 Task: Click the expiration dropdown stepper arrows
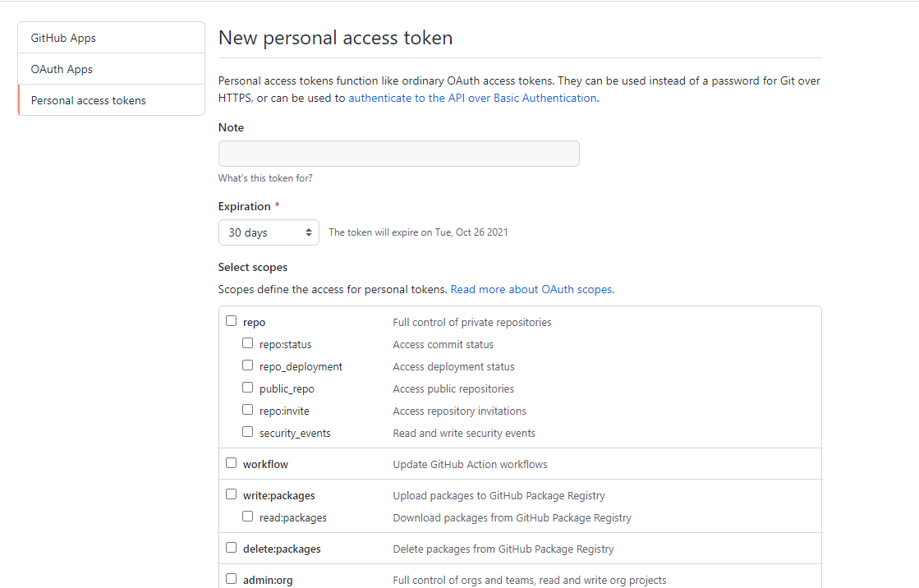click(x=309, y=232)
